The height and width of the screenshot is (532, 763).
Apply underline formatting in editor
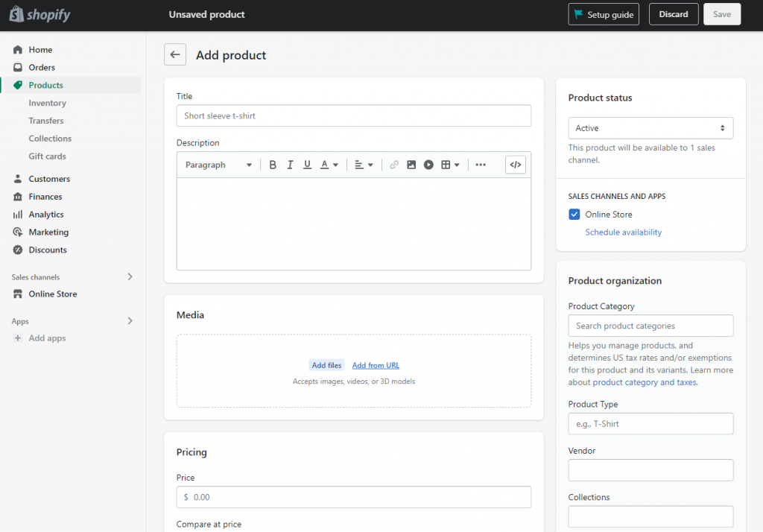click(x=307, y=165)
